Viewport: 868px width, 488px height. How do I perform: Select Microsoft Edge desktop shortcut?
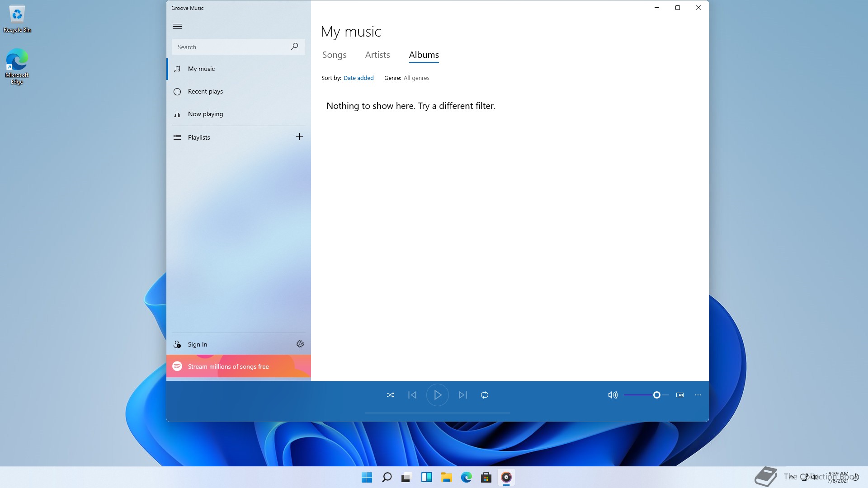pos(17,67)
